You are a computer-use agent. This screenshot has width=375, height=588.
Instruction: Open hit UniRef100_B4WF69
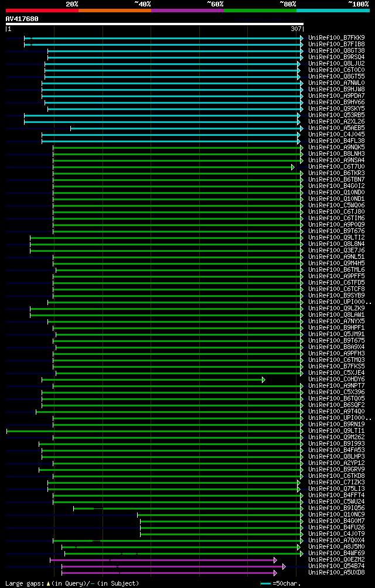336,553
